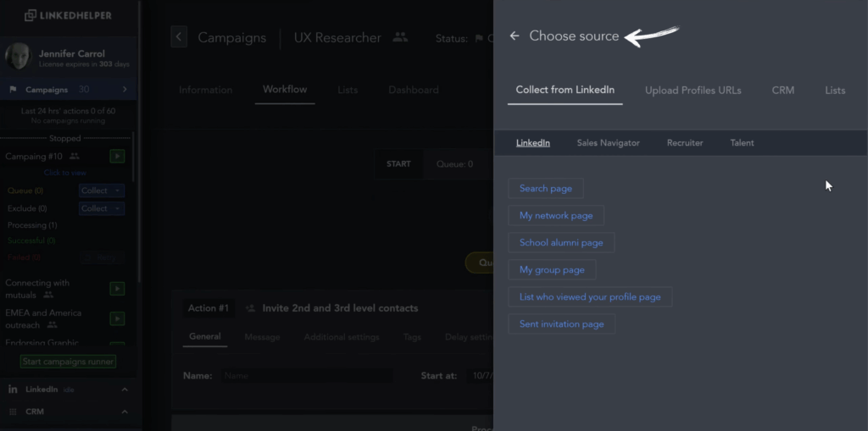
Task: Collapse the LinkedIn sidebar section
Action: [125, 390]
